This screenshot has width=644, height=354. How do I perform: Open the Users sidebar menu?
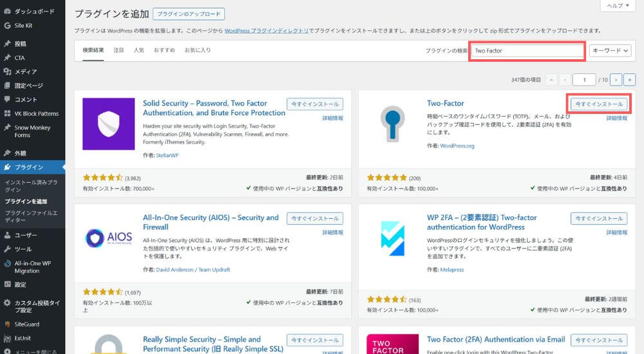(26, 235)
